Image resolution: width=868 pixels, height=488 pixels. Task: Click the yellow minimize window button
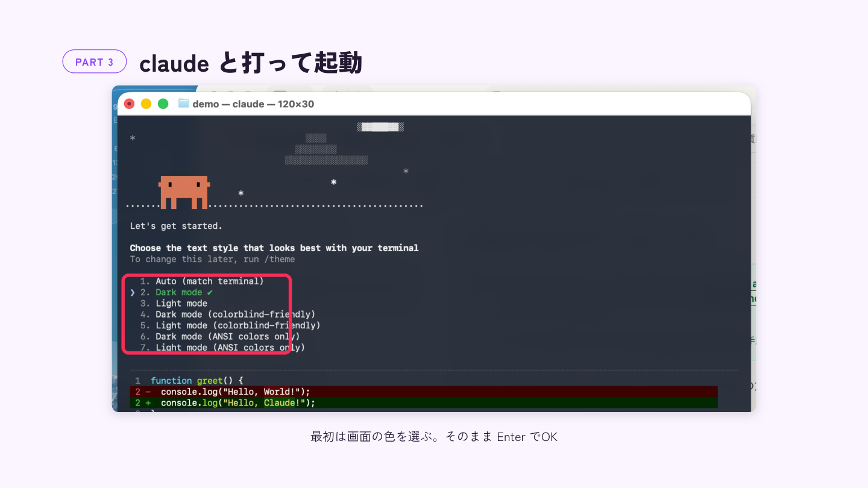[x=146, y=104]
